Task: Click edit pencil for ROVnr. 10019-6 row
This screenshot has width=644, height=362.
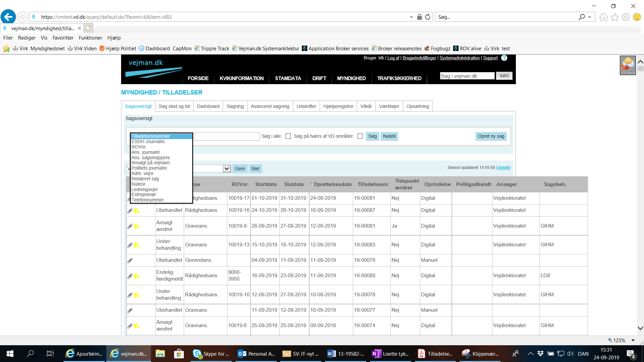Action: (x=130, y=326)
